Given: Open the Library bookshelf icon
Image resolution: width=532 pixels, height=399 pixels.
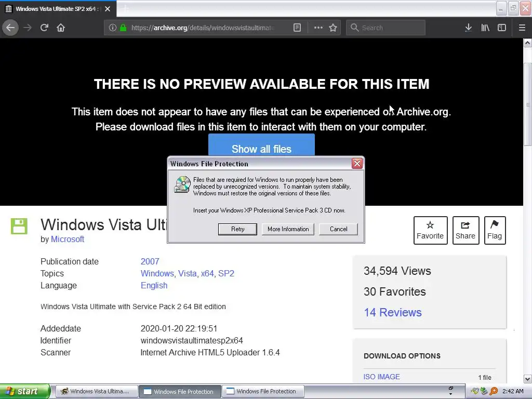Looking at the screenshot, I should click(485, 28).
